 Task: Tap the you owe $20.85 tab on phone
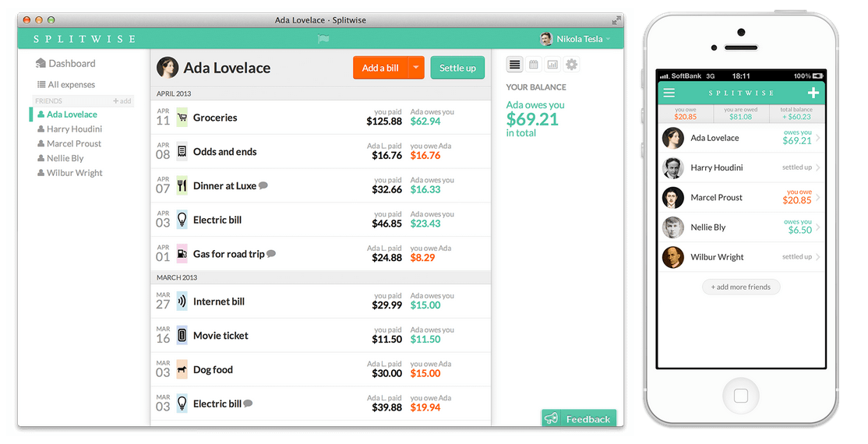(686, 114)
